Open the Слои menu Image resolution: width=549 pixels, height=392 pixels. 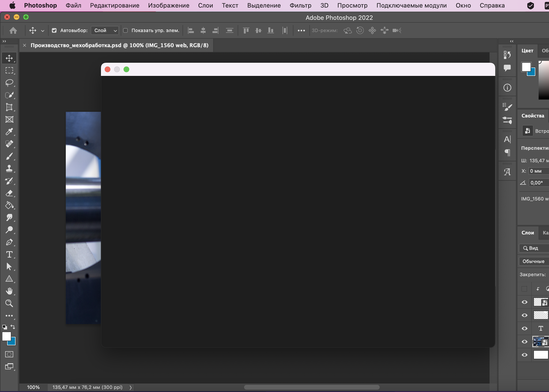coord(205,5)
